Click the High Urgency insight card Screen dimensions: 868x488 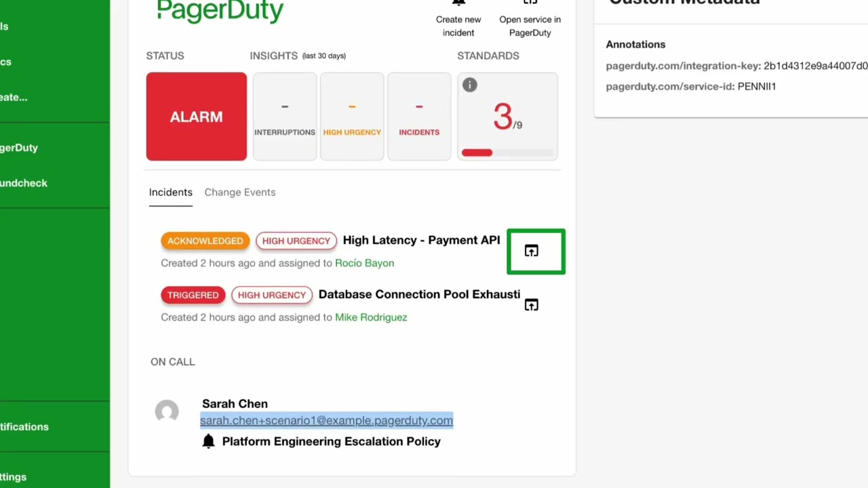[x=352, y=117]
